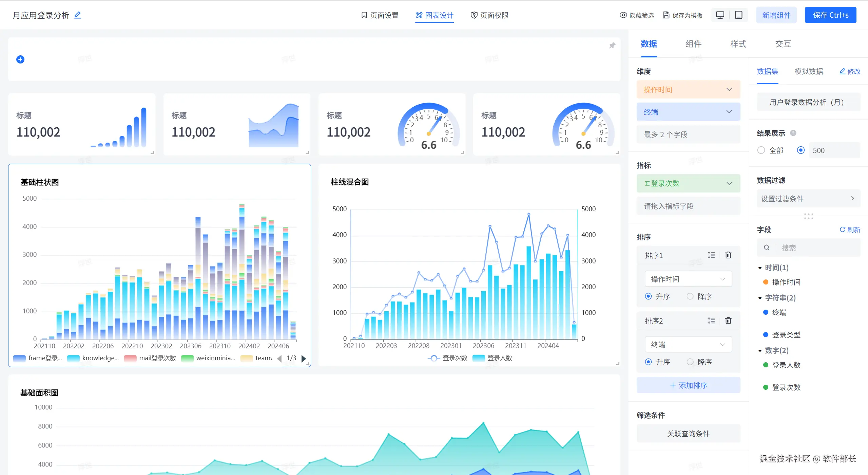The height and width of the screenshot is (475, 868).
Task: Go to next legend page arrow
Action: 304,358
